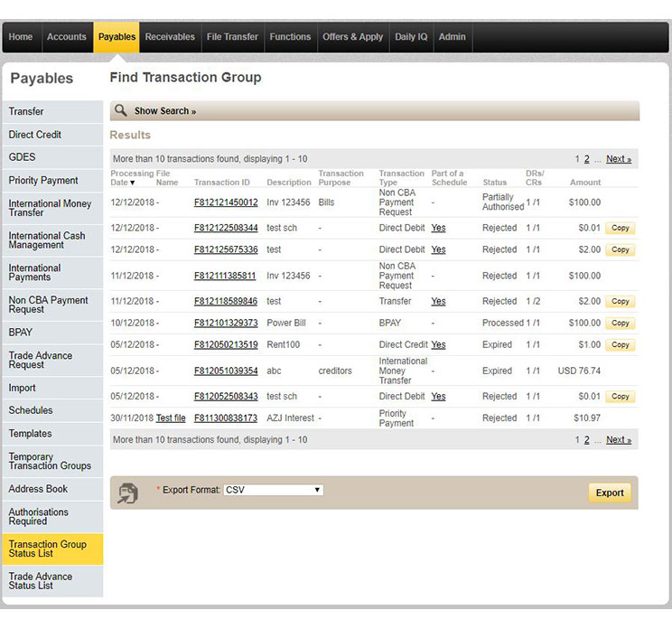Viewport: 672px width, 629px height.
Task: Click Yes schedule link for F812122508344
Action: click(x=438, y=228)
